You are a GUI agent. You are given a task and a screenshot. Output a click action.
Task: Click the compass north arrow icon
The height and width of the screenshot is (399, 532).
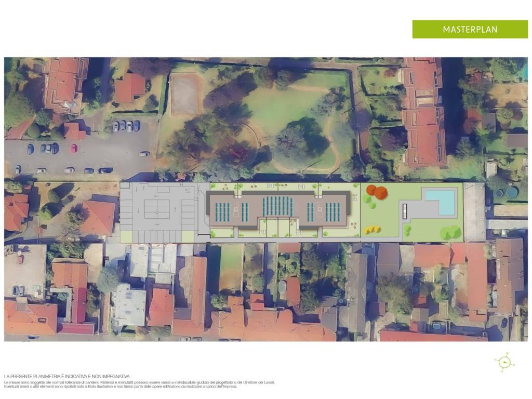[x=504, y=362]
